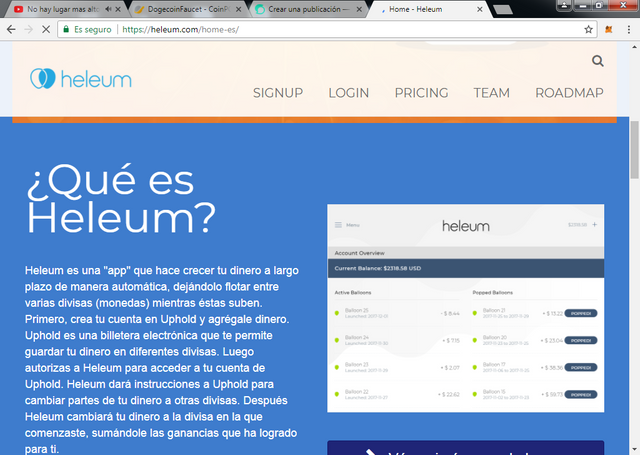This screenshot has height=455, width=640.
Task: Open Chrome three-dot menu
Action: (x=629, y=29)
